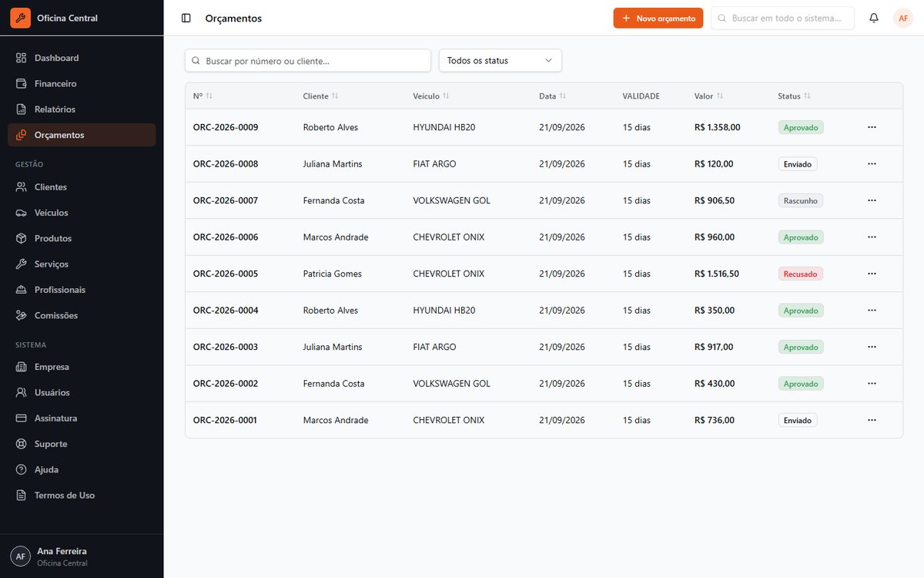Screen dimensions: 924x578
Task: Open row actions for ORC-2026-0009
Action: (872, 127)
